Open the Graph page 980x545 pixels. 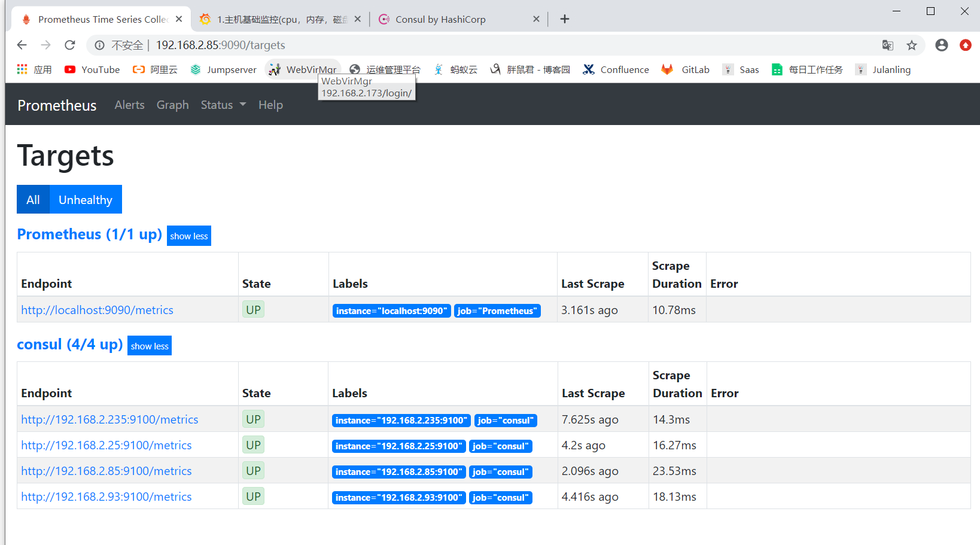click(x=172, y=105)
